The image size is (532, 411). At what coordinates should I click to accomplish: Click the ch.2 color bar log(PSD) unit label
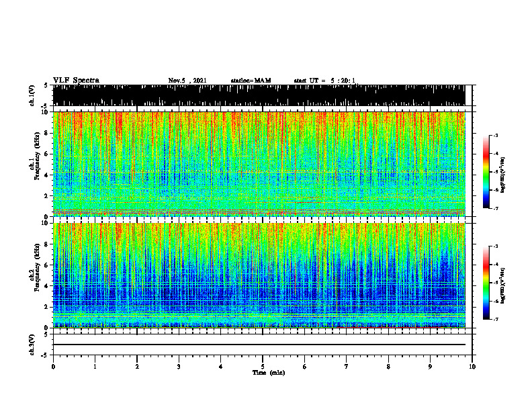coord(503,286)
